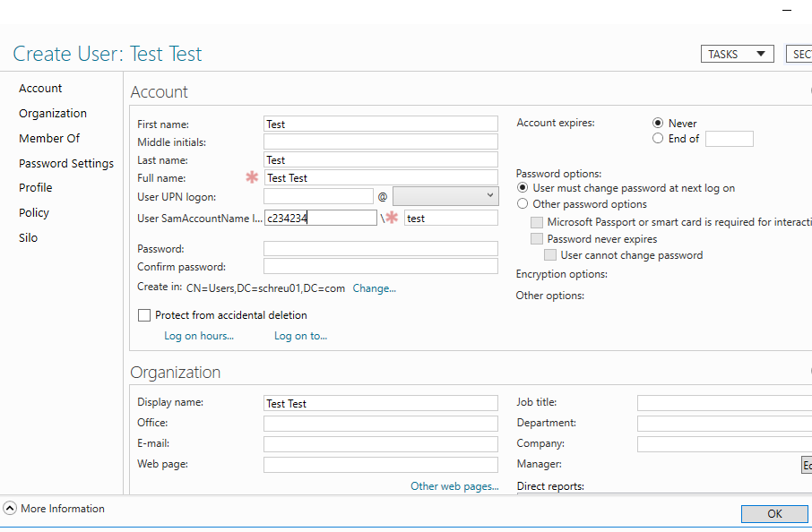The width and height of the screenshot is (812, 532).
Task: Select the End of expiration option
Action: click(x=658, y=139)
